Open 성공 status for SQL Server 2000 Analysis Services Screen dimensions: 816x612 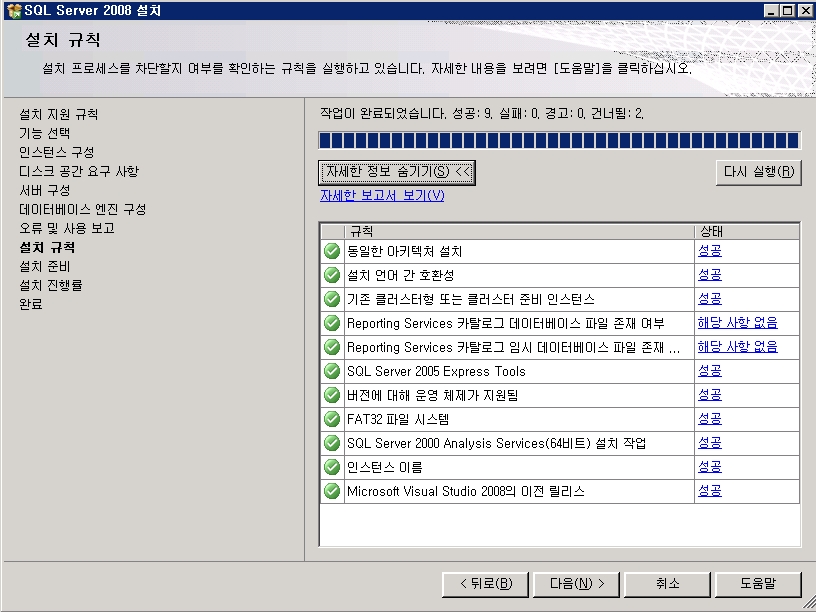pos(710,443)
